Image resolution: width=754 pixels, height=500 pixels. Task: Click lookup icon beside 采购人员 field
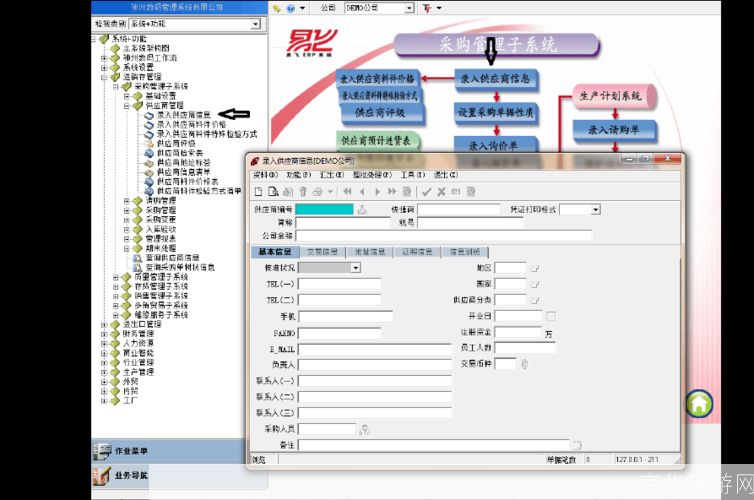coord(364,429)
